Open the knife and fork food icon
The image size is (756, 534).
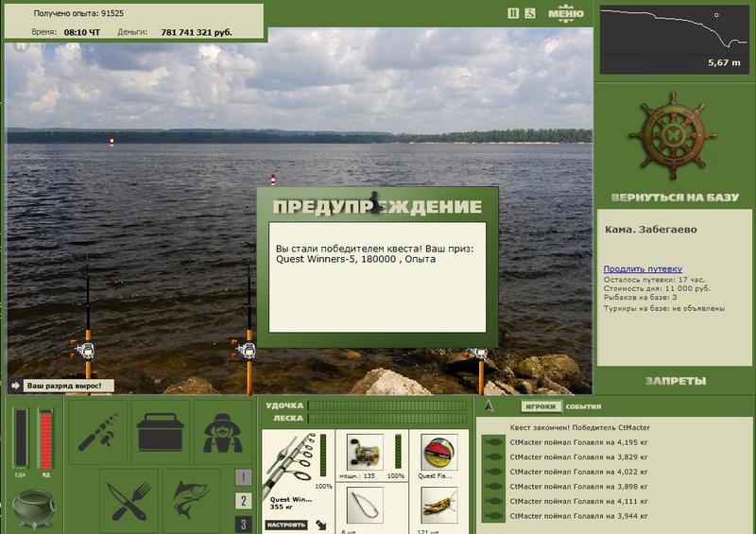pos(129,501)
